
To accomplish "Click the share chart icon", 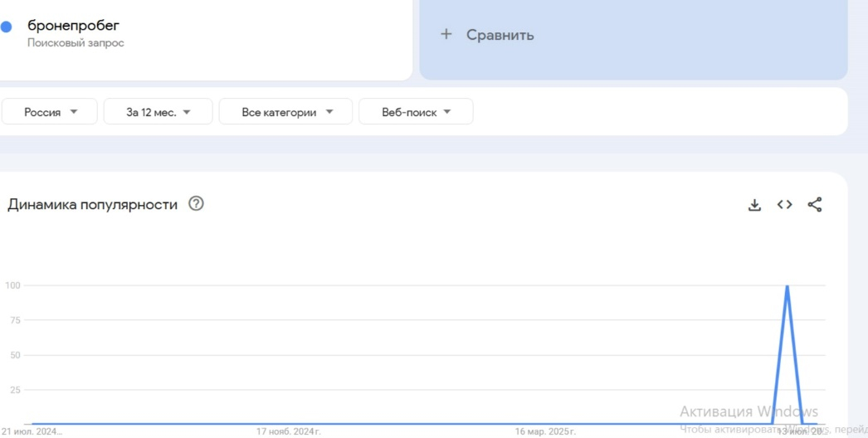I will tap(815, 205).
